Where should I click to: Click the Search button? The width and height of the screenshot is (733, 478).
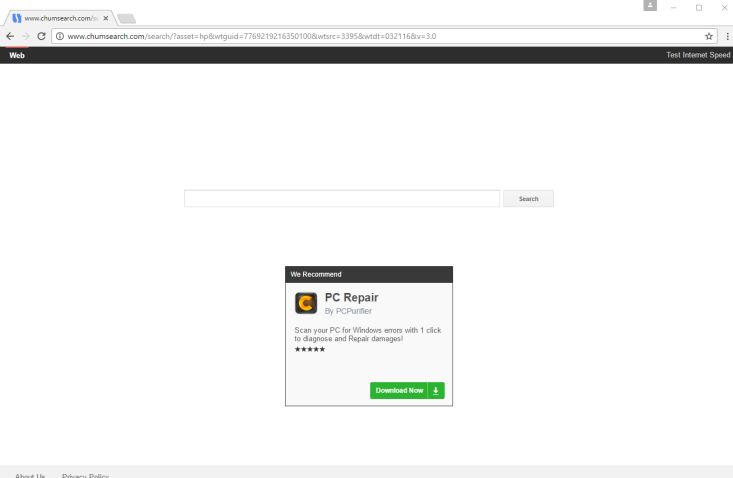(x=528, y=199)
